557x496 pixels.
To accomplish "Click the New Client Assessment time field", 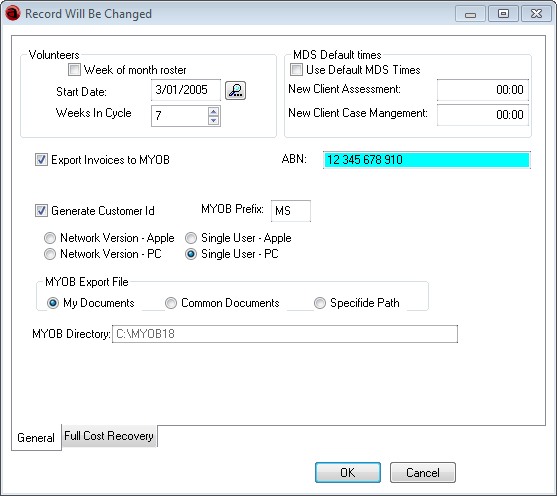I will tap(483, 90).
